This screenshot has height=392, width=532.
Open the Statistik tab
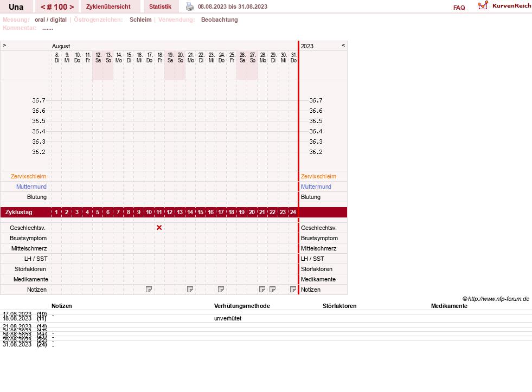tap(160, 7)
